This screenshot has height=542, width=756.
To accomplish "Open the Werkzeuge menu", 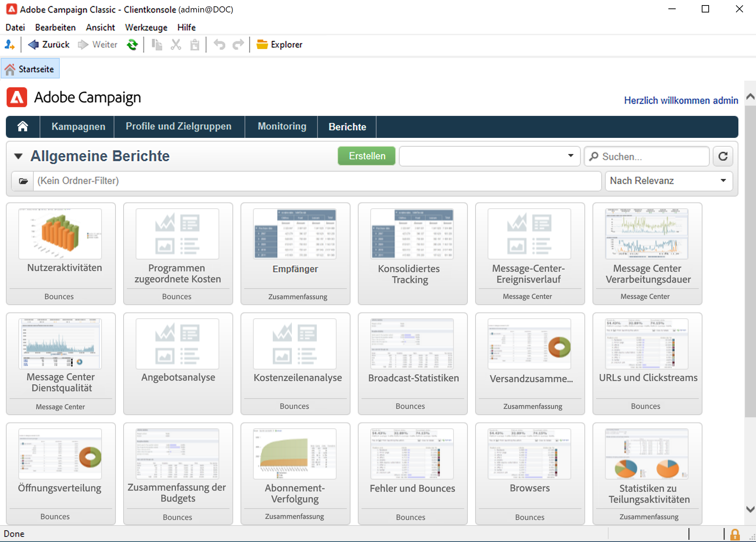I will [x=146, y=28].
